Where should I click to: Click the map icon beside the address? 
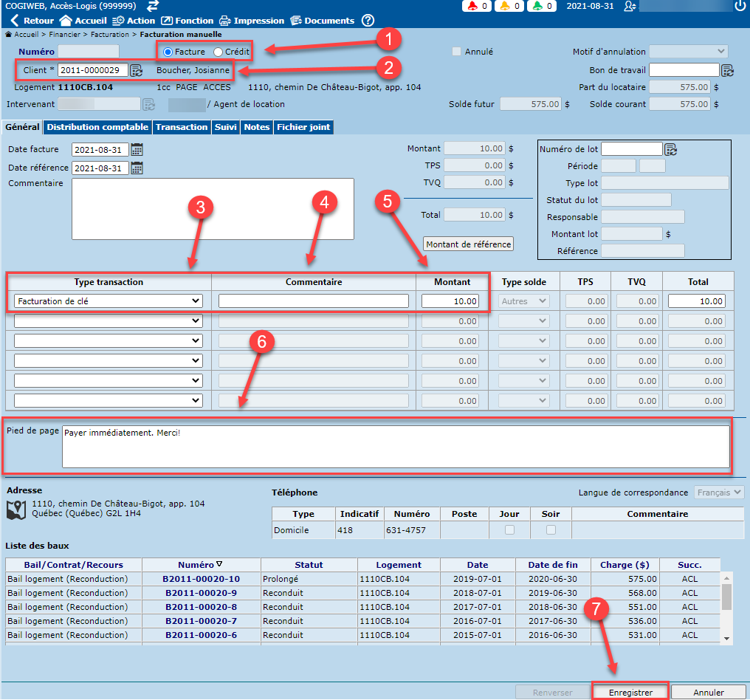(16, 509)
